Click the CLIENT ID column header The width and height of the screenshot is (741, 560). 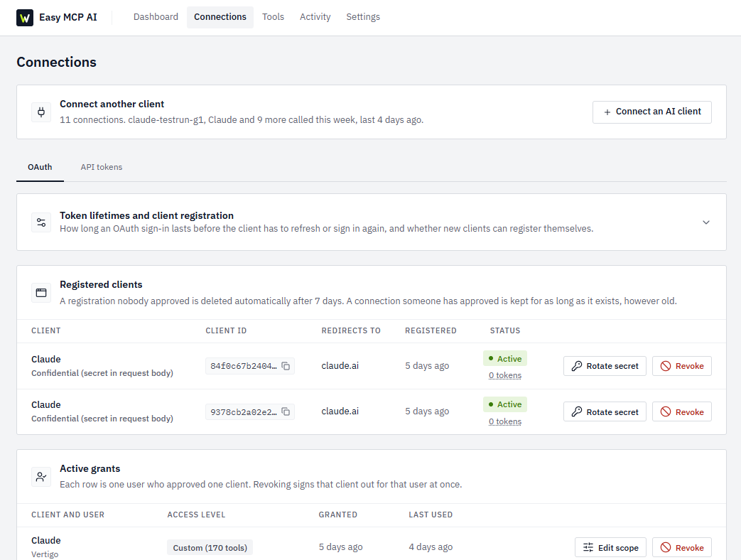pyautogui.click(x=226, y=330)
